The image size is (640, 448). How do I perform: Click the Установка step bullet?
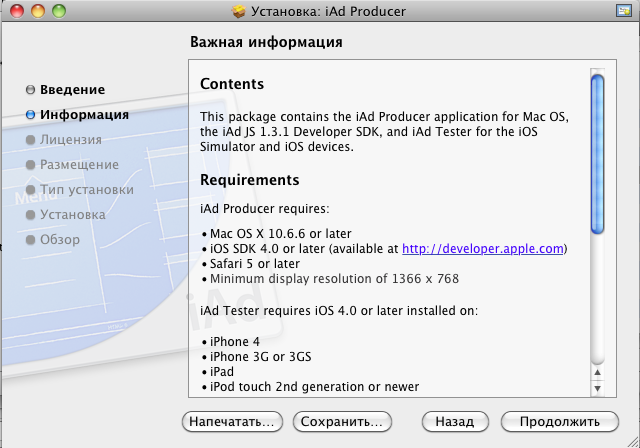(30, 215)
